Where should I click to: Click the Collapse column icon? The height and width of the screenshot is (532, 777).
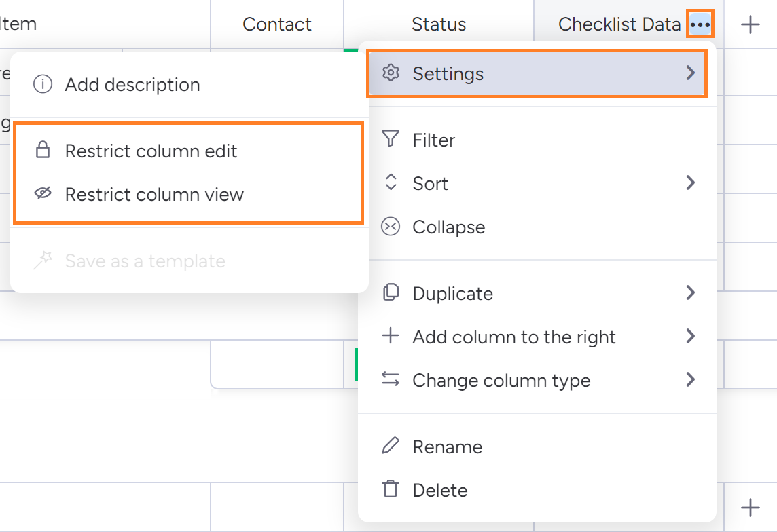tap(391, 227)
